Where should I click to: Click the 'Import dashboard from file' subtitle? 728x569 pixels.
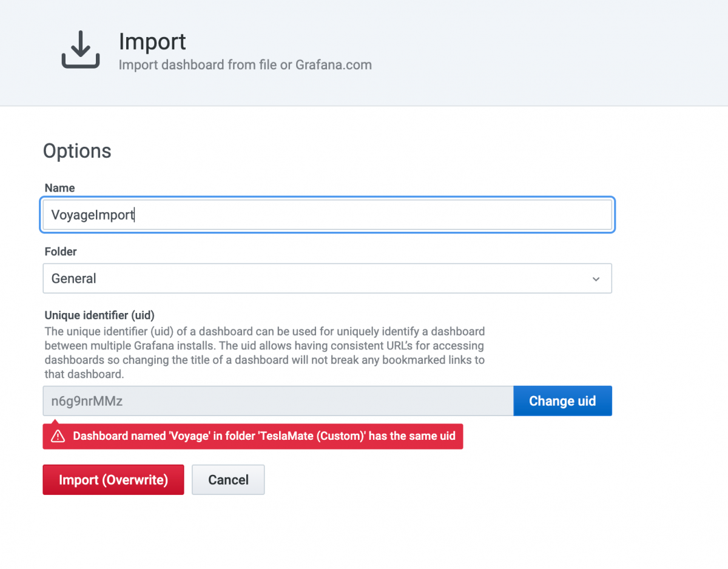point(245,65)
